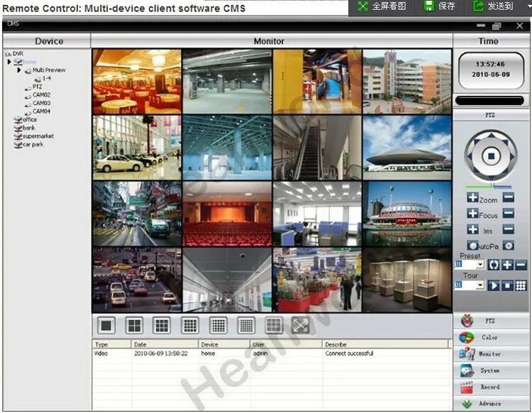532x413 pixels.
Task: Go to the selected preset
Action: click(494, 265)
